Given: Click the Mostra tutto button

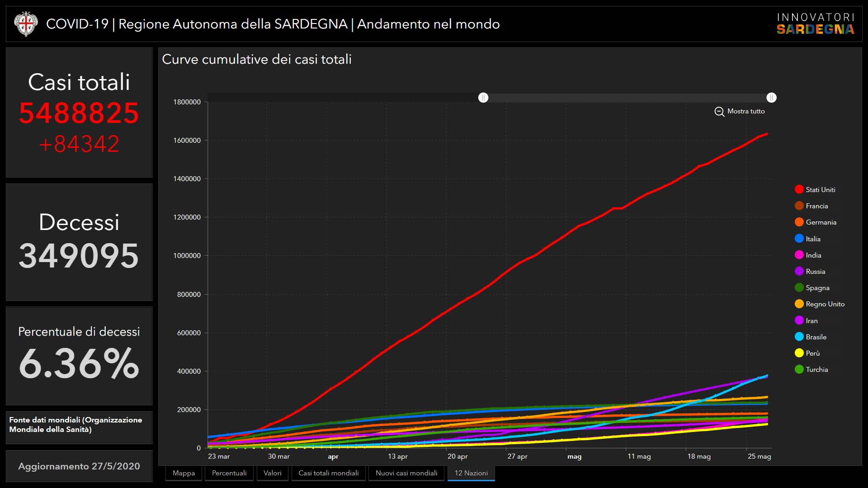Looking at the screenshot, I should click(x=745, y=111).
